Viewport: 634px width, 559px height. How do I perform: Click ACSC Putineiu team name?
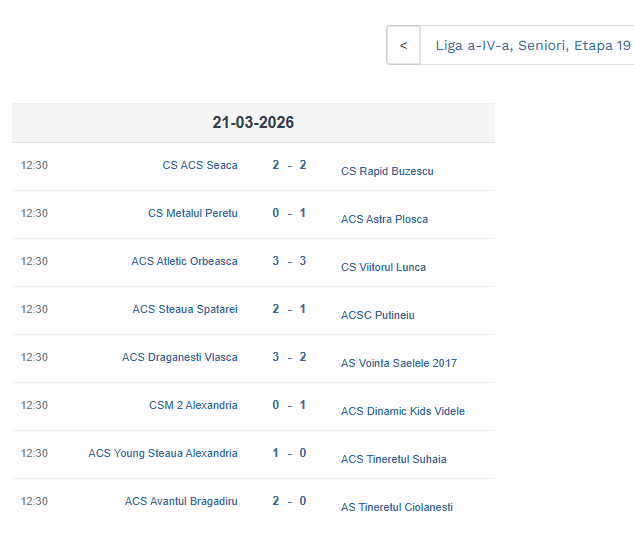click(x=377, y=315)
